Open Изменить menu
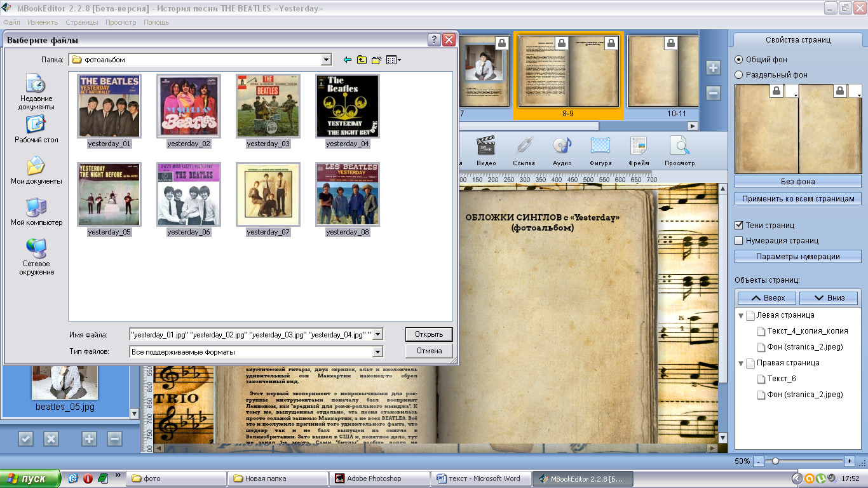Image resolution: width=868 pixels, height=488 pixels. (x=43, y=22)
